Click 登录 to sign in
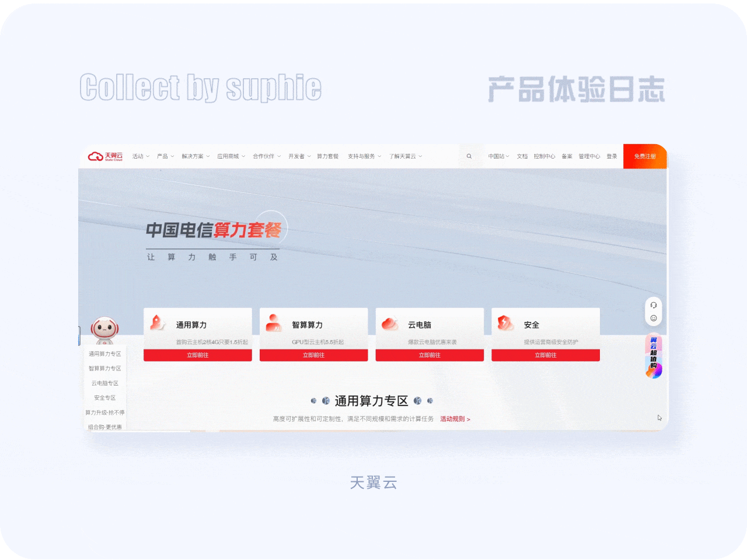747x560 pixels. point(612,156)
